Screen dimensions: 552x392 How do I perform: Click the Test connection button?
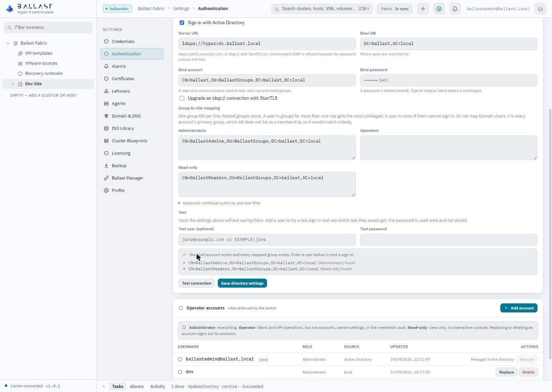coord(197,283)
